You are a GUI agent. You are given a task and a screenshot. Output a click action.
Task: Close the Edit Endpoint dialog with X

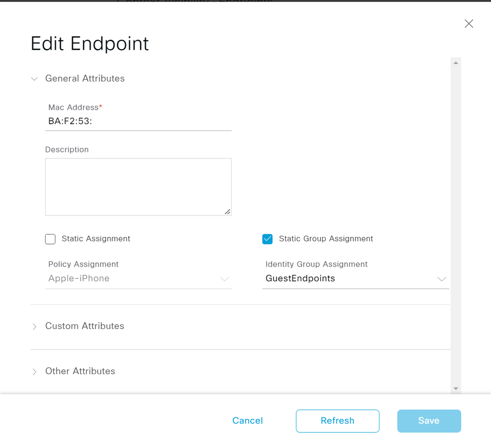[468, 24]
